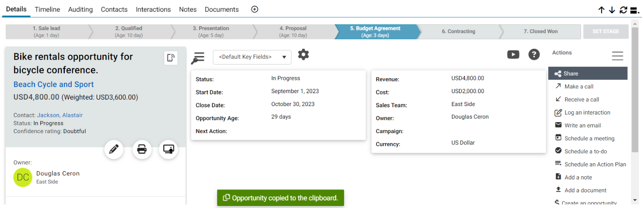This screenshot has width=644, height=208.
Task: Go to next record with down arrow
Action: click(612, 10)
